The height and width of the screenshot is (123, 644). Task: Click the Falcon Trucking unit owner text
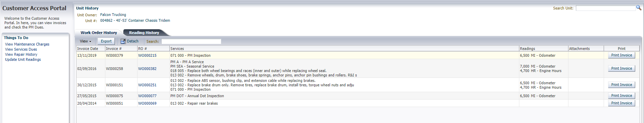113,15
